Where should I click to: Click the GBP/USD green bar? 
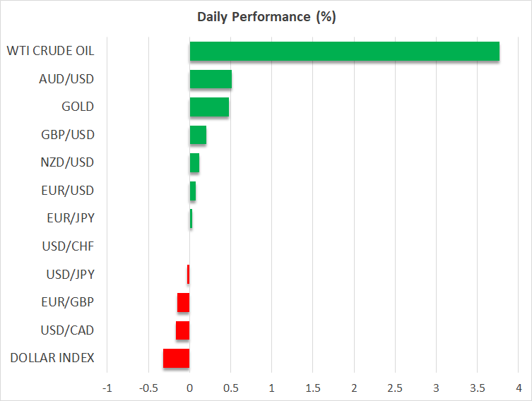pyautogui.click(x=198, y=135)
